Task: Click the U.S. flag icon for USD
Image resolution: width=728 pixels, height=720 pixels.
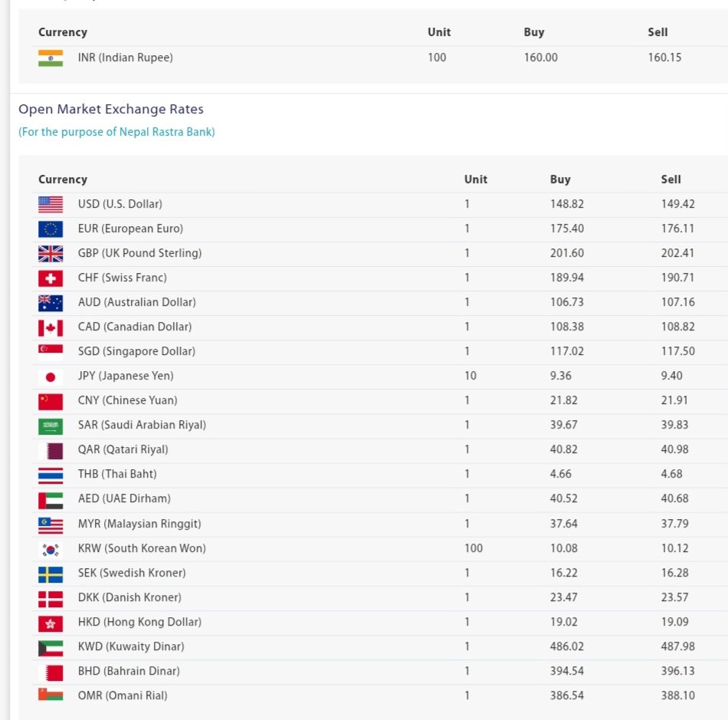Action: pos(51,205)
